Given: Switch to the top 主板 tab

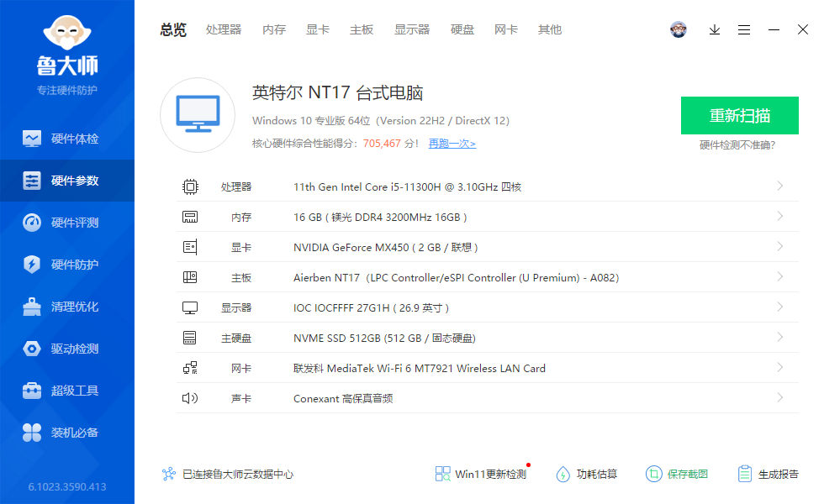Looking at the screenshot, I should tap(362, 30).
